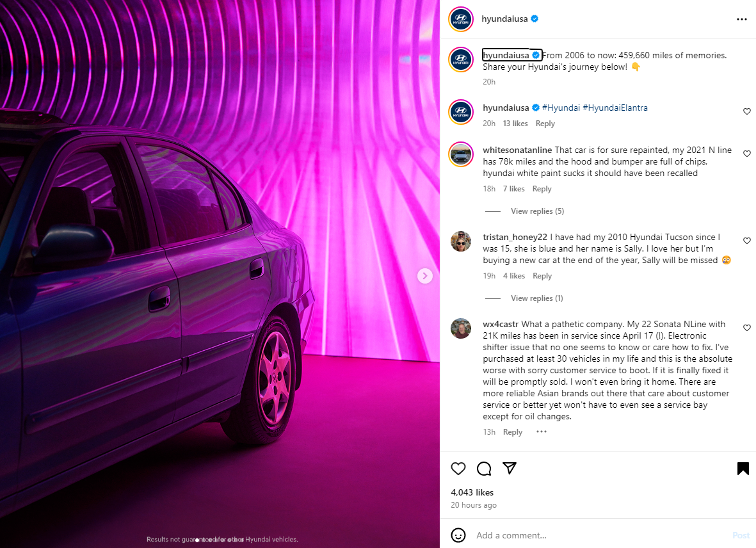The image size is (756, 548).
Task: Open the #Hyundai hashtag link
Action: coord(561,108)
